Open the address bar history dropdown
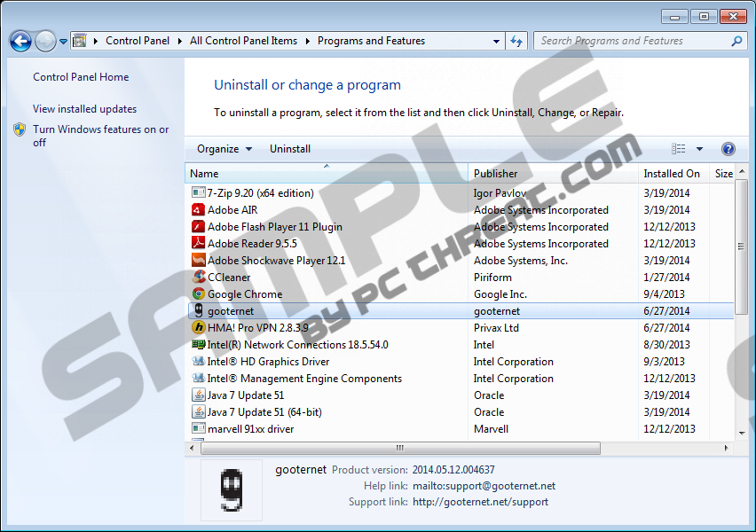Viewport: 756px width, 532px height. pos(497,41)
